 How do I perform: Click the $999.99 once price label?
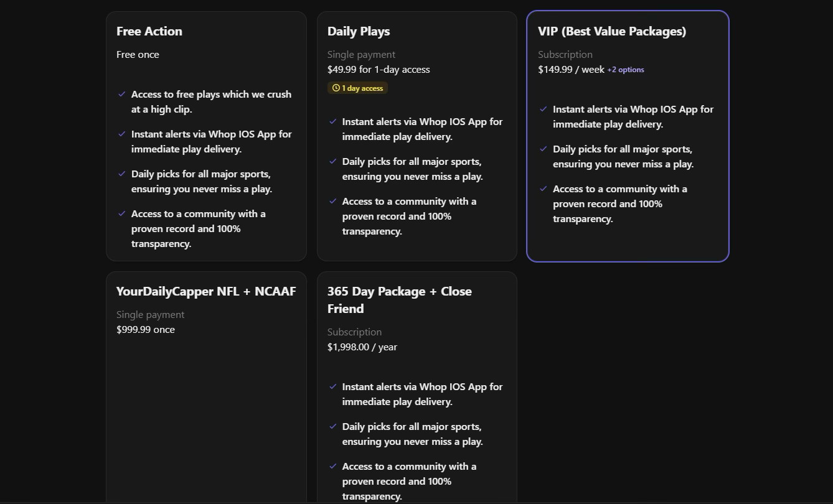click(x=146, y=329)
